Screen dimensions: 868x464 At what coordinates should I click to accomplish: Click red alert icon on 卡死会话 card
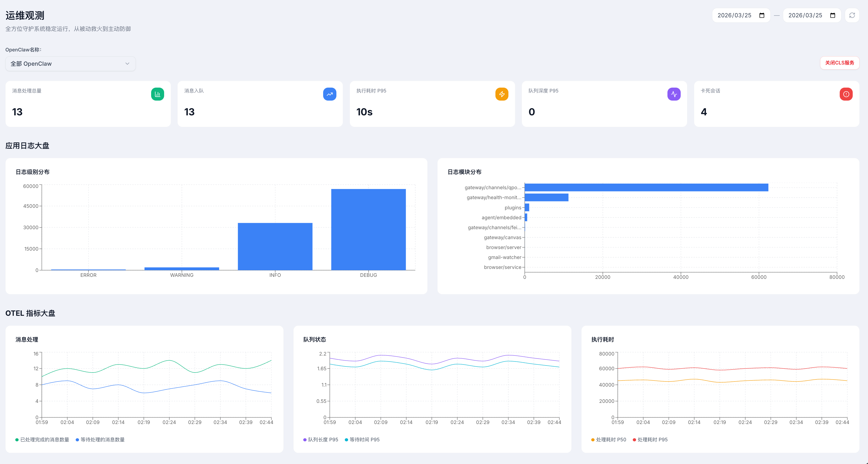[x=846, y=94]
